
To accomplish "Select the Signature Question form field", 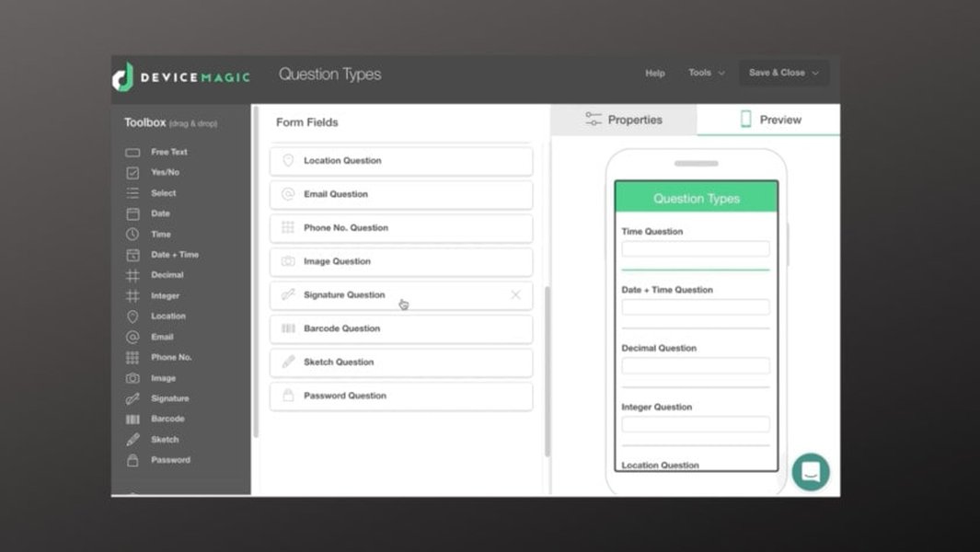I will pyautogui.click(x=401, y=295).
